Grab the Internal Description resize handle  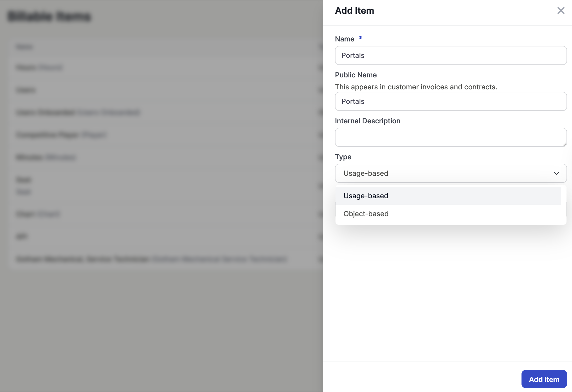(x=564, y=144)
